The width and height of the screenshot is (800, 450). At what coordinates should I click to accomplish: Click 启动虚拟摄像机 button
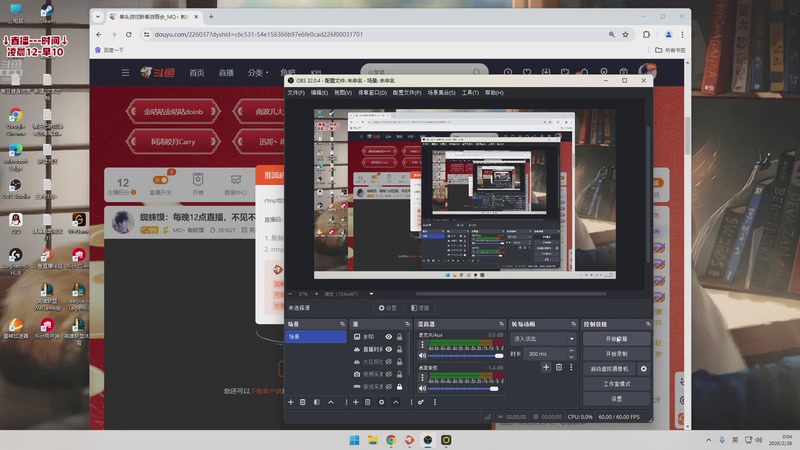click(x=609, y=368)
